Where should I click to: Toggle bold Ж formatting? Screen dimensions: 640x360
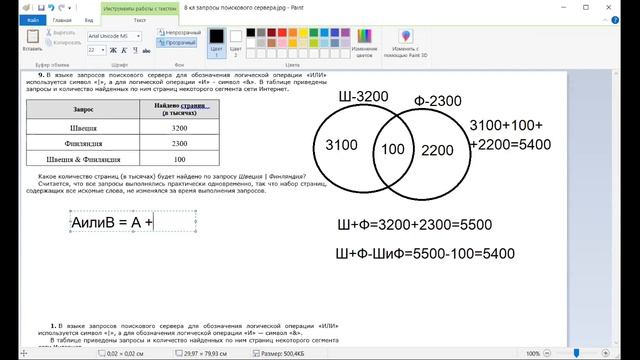tap(113, 50)
